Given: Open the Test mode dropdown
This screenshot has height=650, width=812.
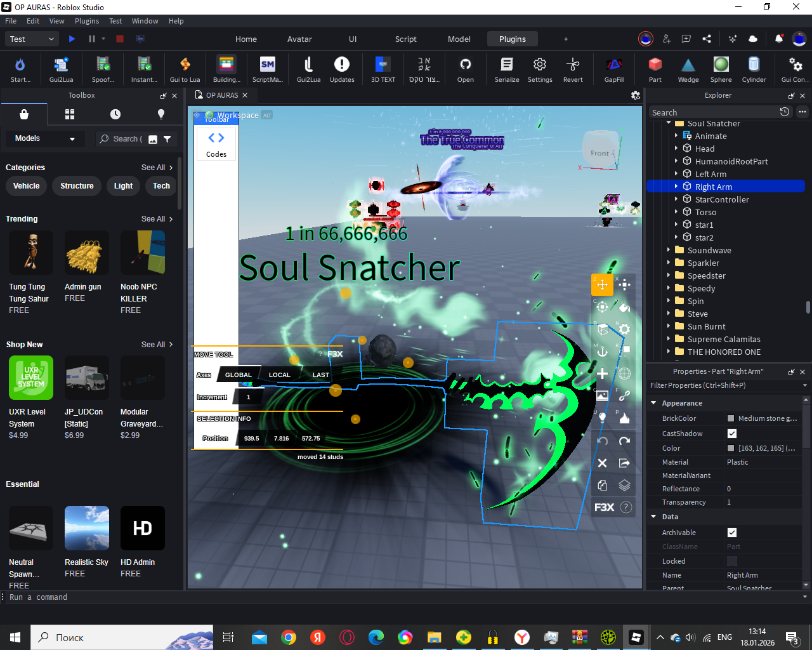Looking at the screenshot, I should point(32,39).
